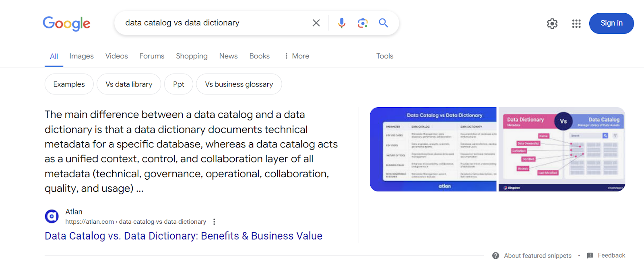Image resolution: width=644 pixels, height=266 pixels.
Task: Select the All results tab
Action: (x=54, y=56)
